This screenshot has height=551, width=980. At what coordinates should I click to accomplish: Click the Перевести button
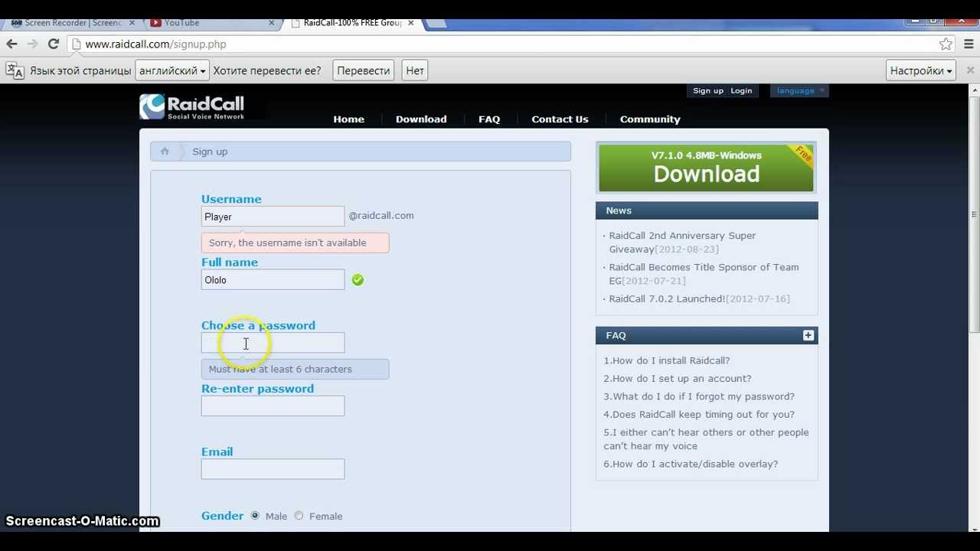[x=364, y=70]
